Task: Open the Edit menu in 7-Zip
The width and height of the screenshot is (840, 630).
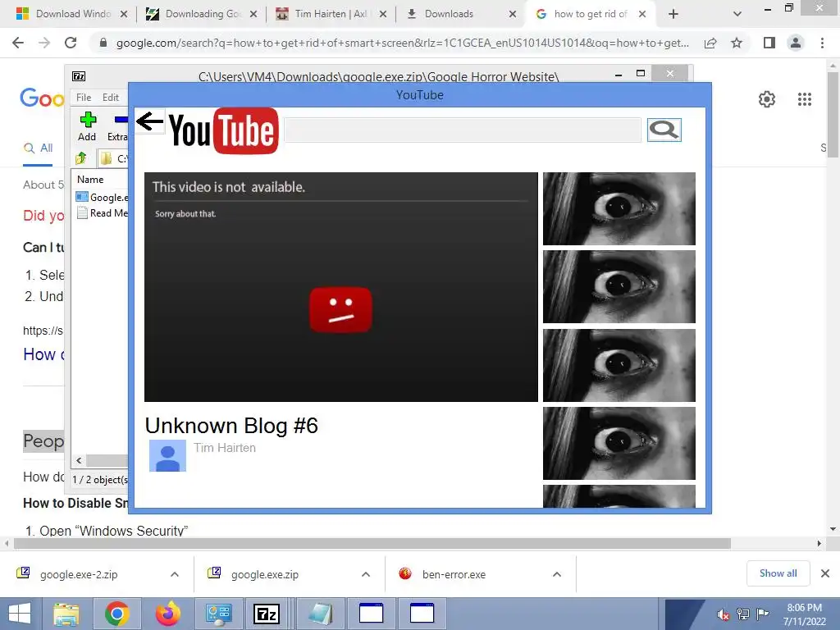Action: point(111,98)
